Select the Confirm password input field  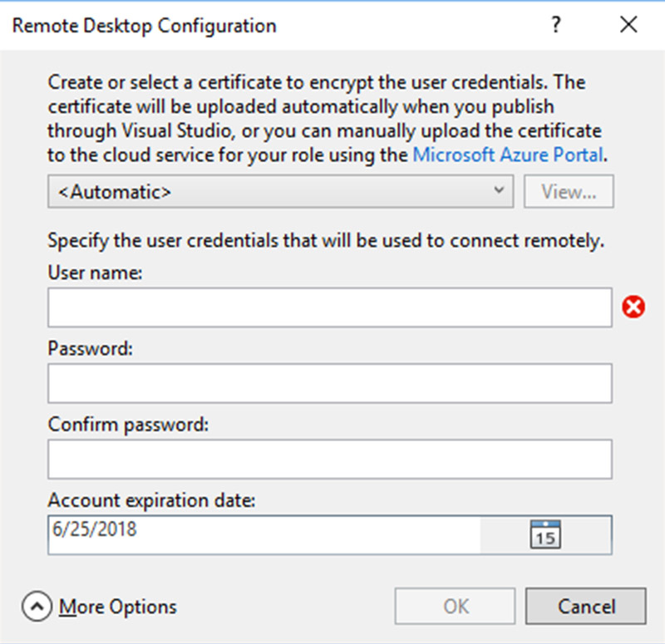(x=329, y=459)
